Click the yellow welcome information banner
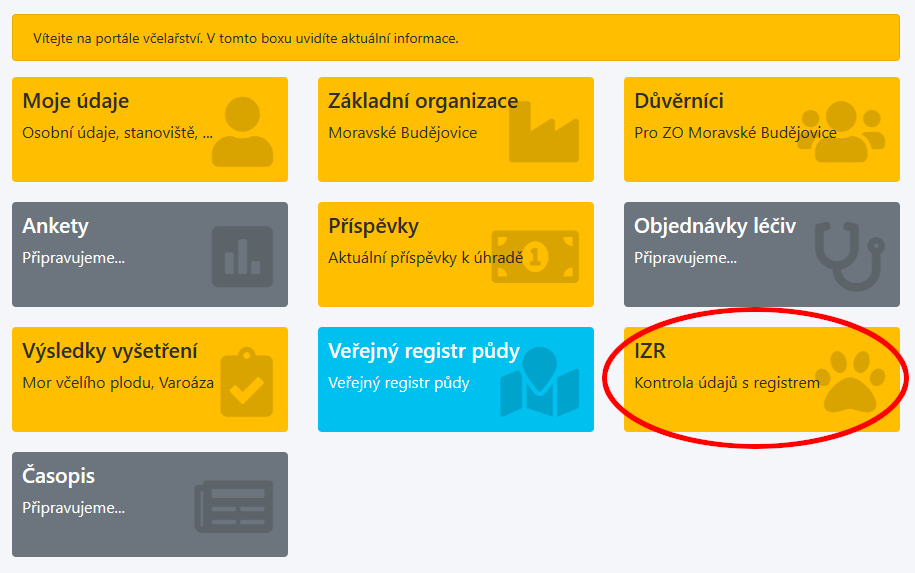The image size is (915, 573). [x=456, y=38]
